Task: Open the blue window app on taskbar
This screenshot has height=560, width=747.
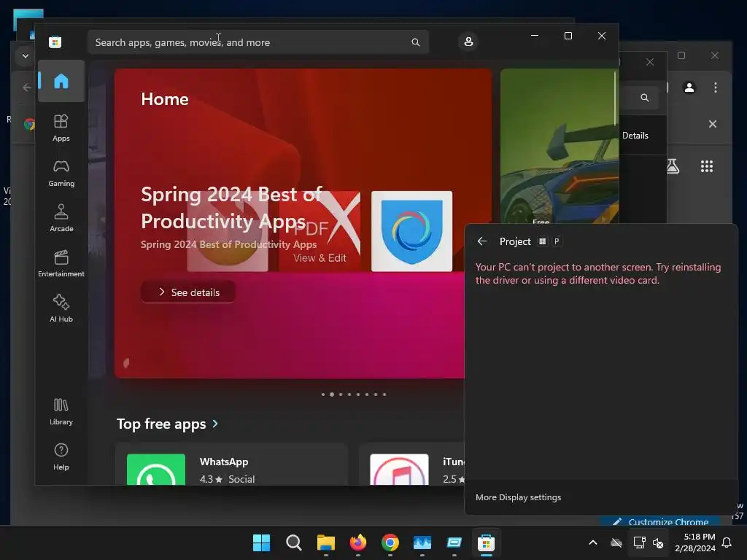Action: pos(454,542)
